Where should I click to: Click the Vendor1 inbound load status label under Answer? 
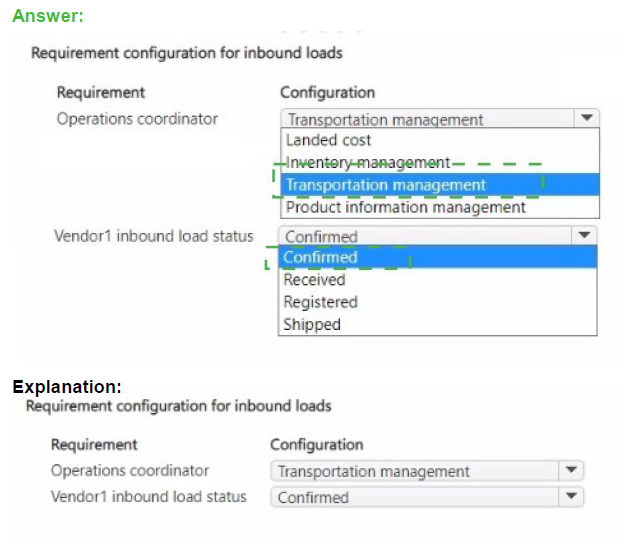[x=153, y=236]
